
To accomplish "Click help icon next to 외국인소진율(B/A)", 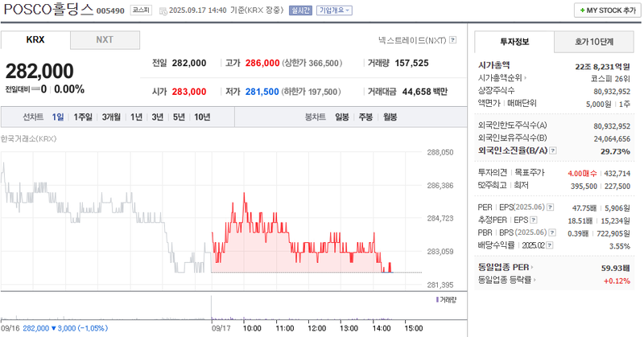I will 553,150.
